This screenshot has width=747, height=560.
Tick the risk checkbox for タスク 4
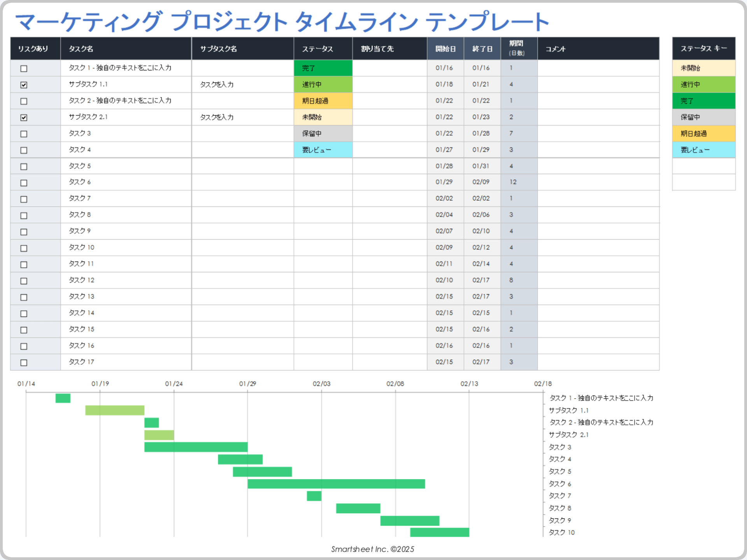point(24,150)
